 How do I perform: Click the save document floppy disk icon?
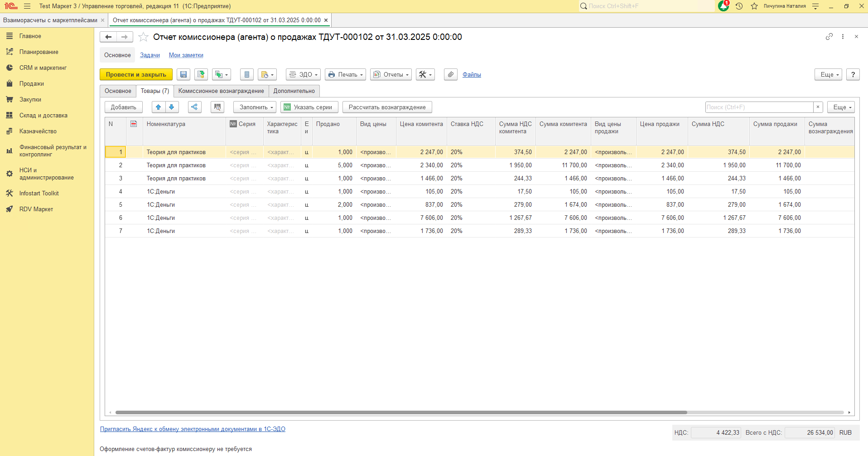183,75
